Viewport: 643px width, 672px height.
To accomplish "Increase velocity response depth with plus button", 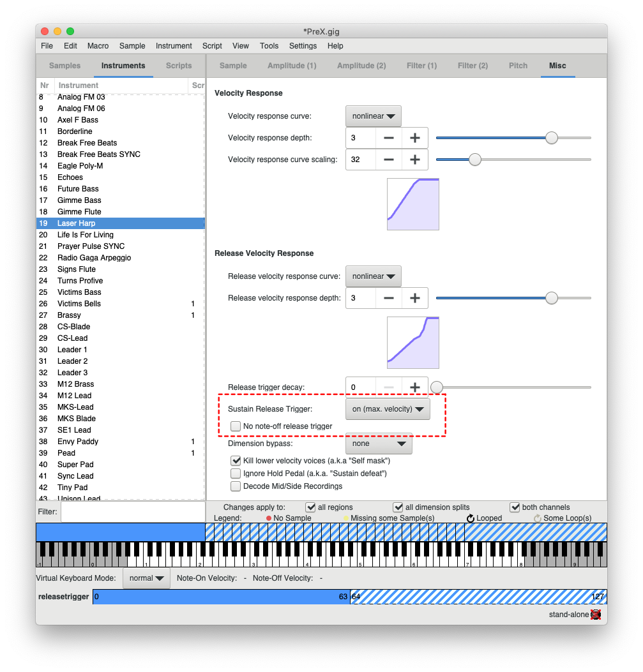I will 414,138.
